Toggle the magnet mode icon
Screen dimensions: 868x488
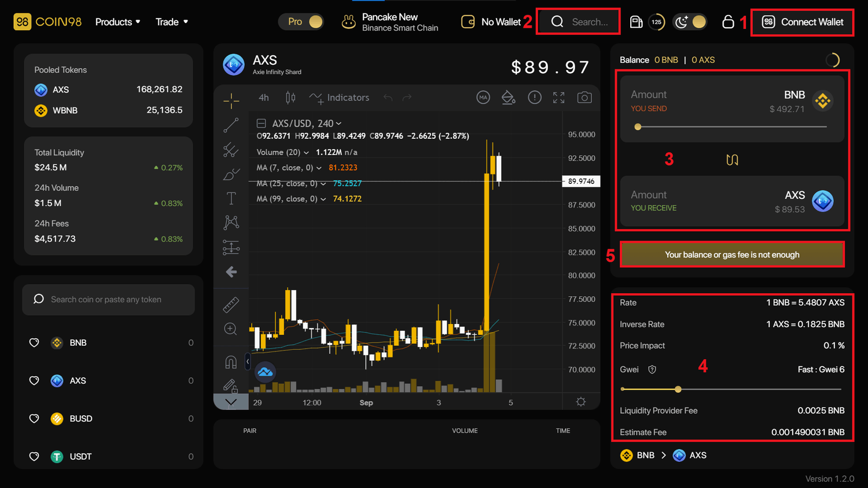[231, 362]
